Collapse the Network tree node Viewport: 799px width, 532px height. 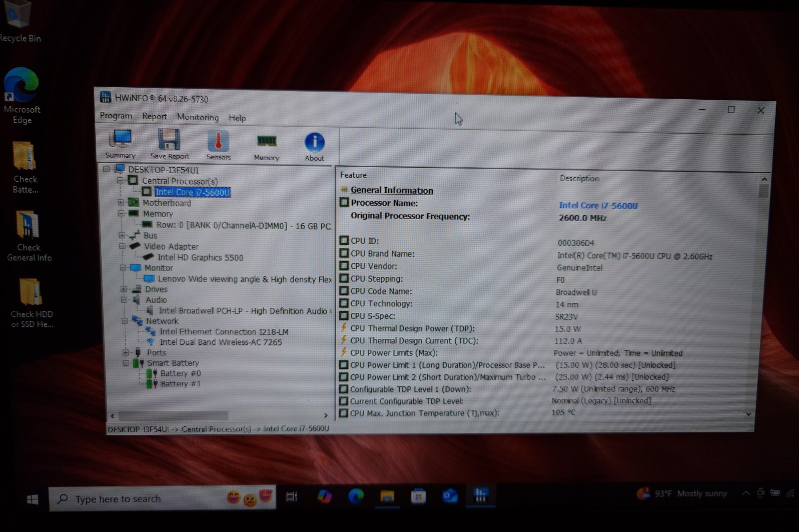point(124,321)
